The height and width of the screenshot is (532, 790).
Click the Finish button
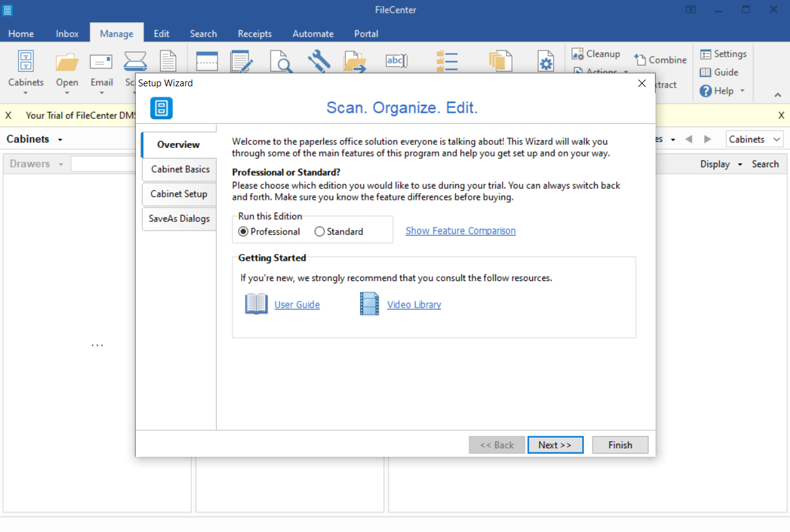[x=620, y=445]
